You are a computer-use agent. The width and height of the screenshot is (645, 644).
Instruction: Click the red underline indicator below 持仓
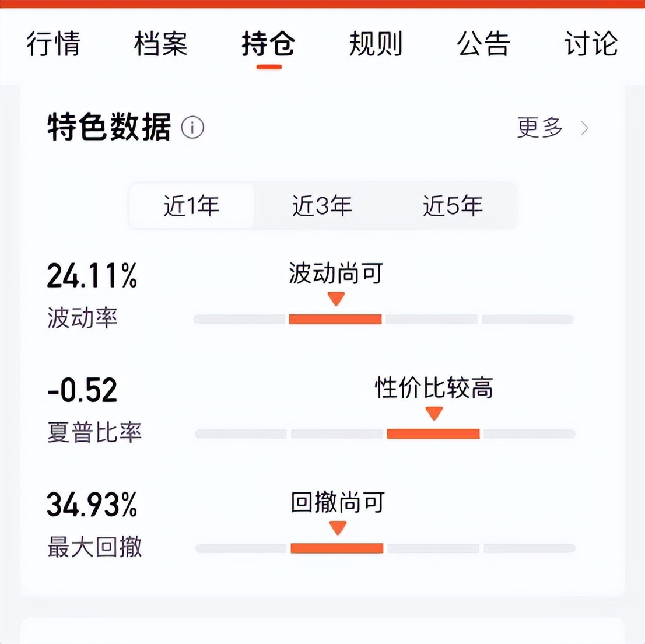click(268, 67)
